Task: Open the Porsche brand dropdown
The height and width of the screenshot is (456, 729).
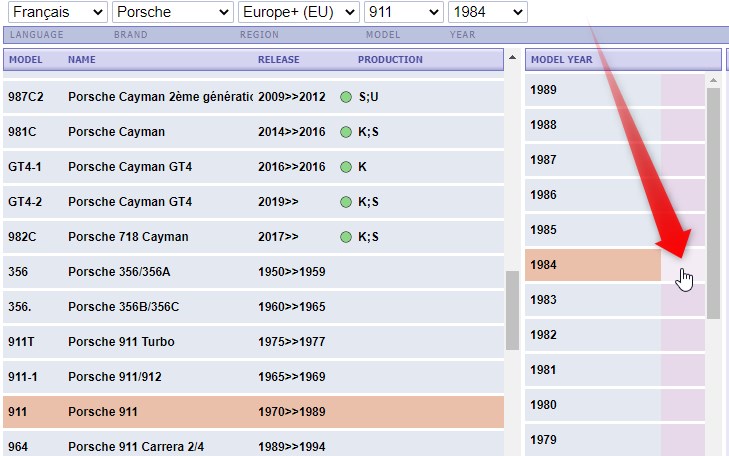Action: [x=172, y=12]
